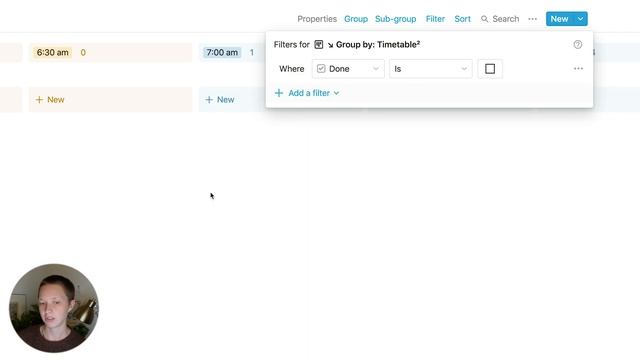Open the Done property dropdown
This screenshot has height=360, width=640.
348,69
